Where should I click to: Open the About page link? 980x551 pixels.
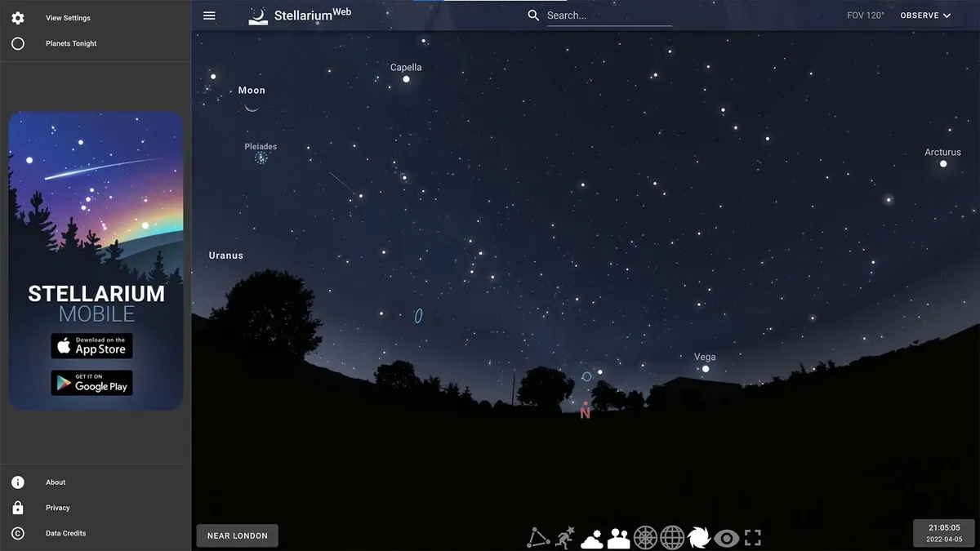point(56,482)
